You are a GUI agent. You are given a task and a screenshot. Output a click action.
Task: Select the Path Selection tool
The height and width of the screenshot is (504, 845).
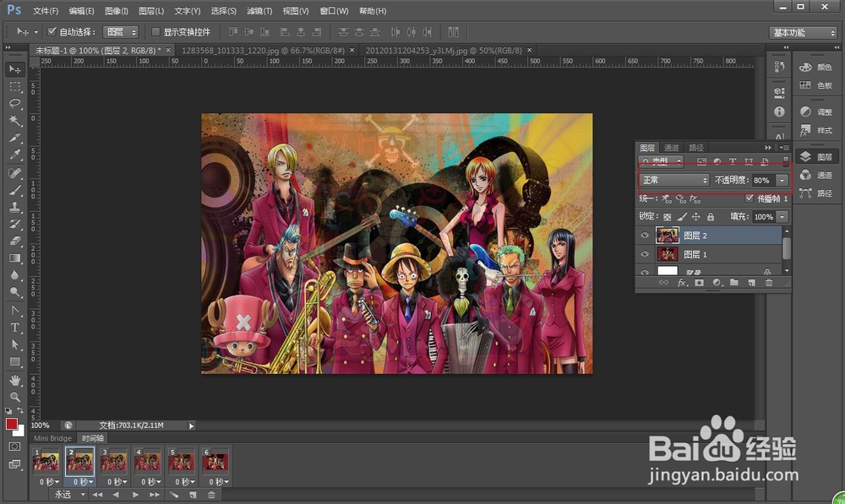[x=14, y=344]
